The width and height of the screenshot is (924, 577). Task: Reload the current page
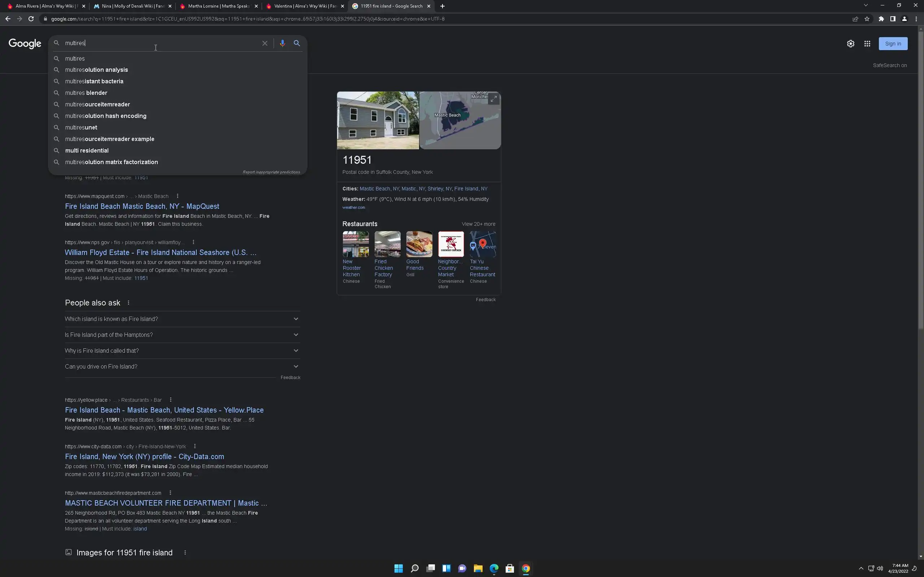click(x=31, y=19)
